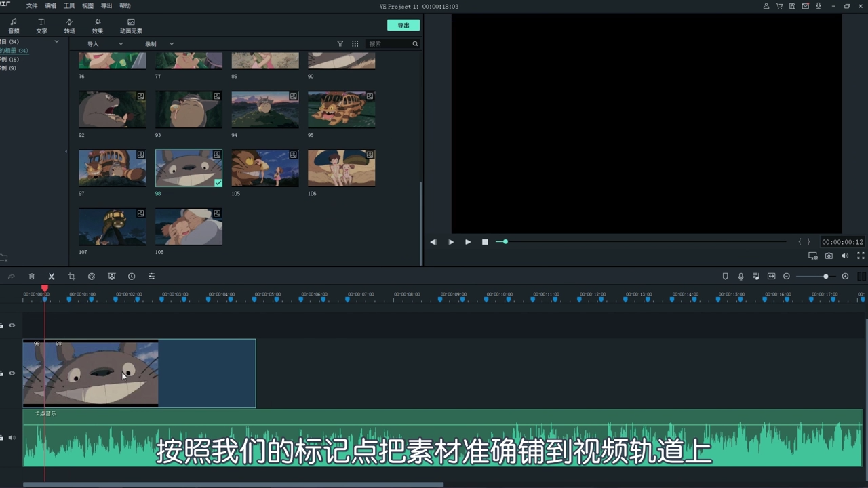The image size is (868, 488).
Task: Click the preview progress slider handle
Action: pos(505,241)
